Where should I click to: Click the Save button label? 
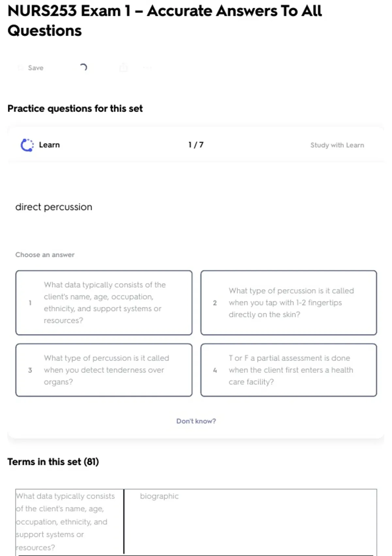tap(36, 68)
